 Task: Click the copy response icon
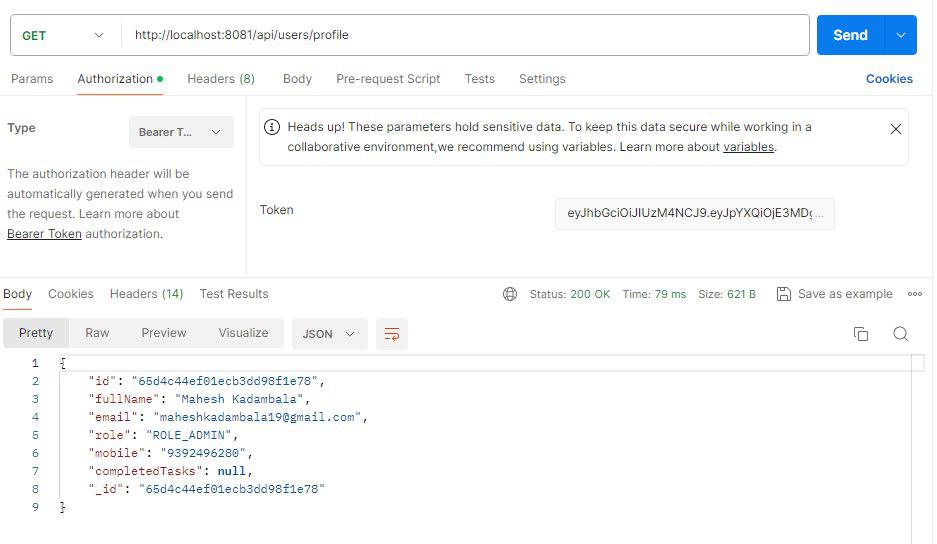click(860, 334)
